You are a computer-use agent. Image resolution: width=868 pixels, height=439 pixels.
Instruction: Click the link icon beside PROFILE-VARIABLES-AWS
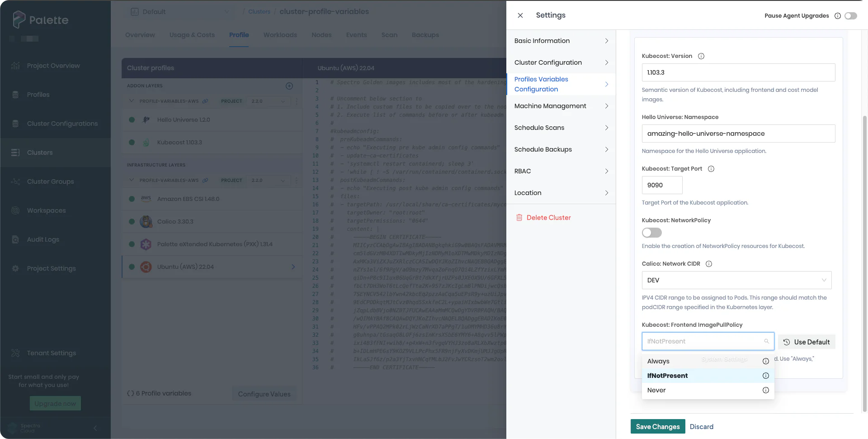click(206, 101)
